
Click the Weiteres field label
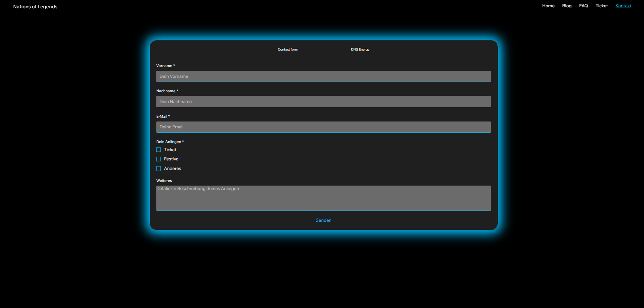tap(164, 180)
